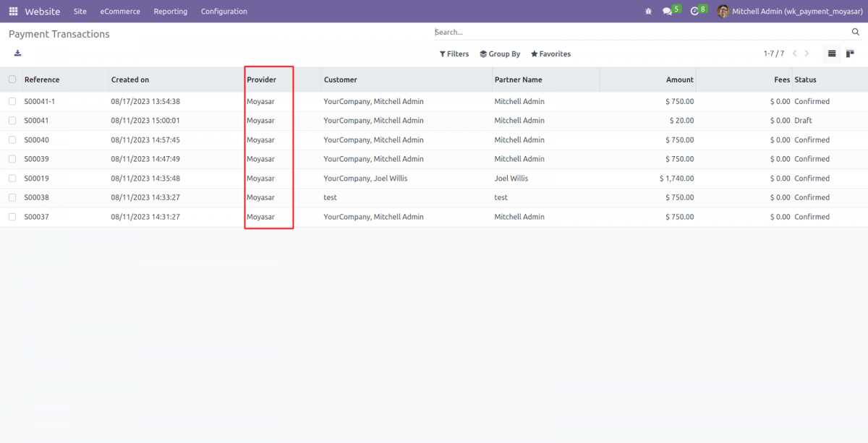
Task: Open the apps grid menu icon
Action: [x=13, y=12]
